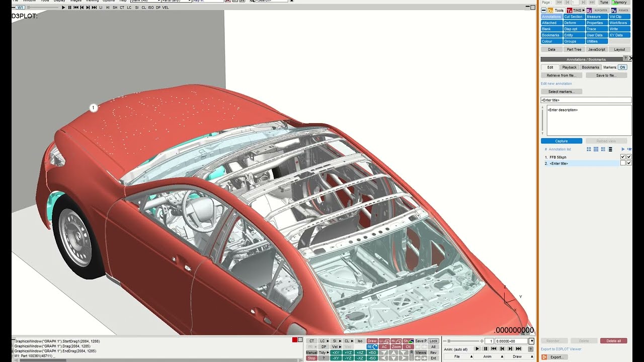Click into the Enter title field

point(586,100)
